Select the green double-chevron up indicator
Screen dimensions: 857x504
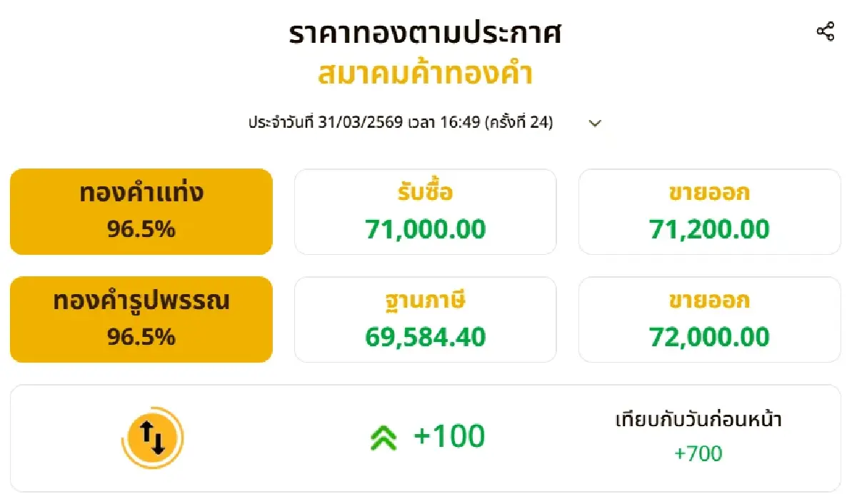coord(384,436)
